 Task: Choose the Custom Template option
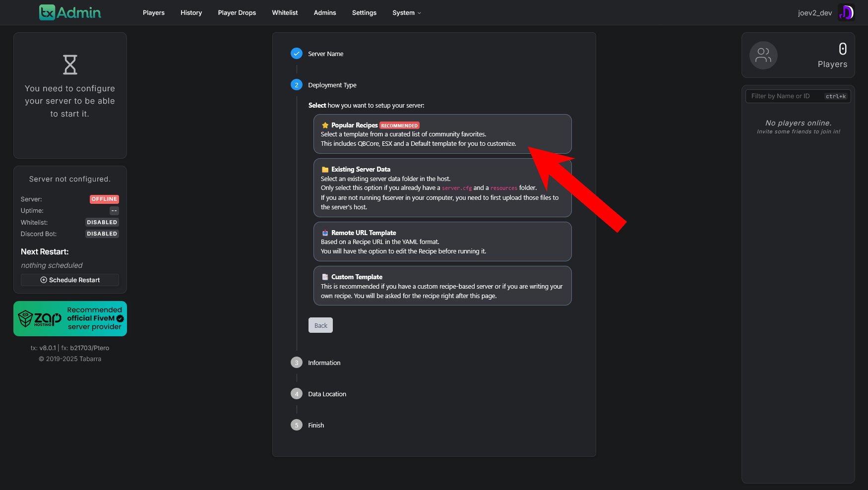click(442, 286)
